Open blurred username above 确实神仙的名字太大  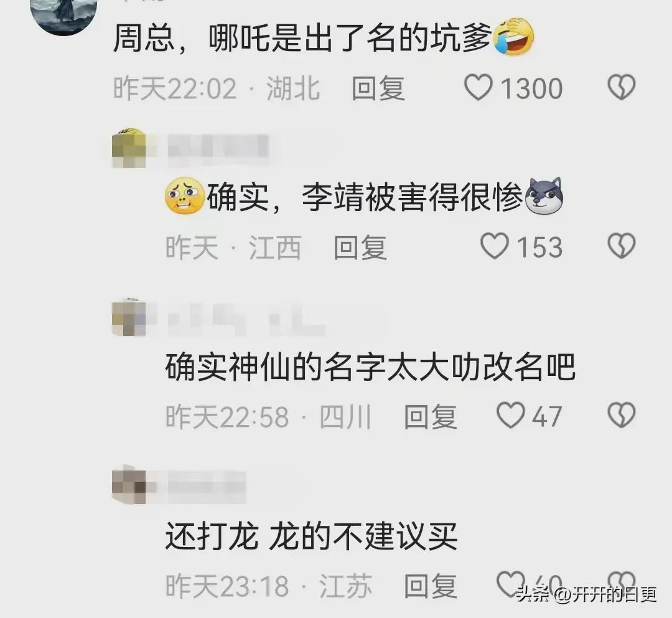pyautogui.click(x=246, y=318)
